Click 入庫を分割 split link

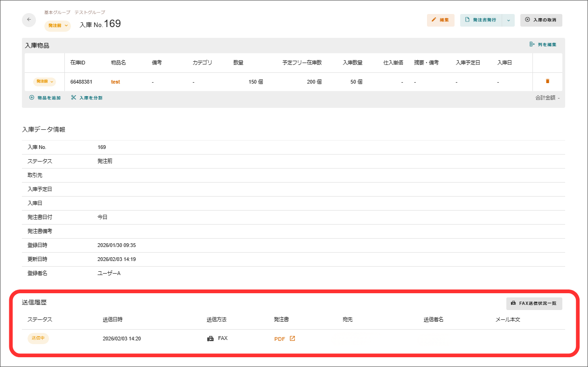point(87,98)
